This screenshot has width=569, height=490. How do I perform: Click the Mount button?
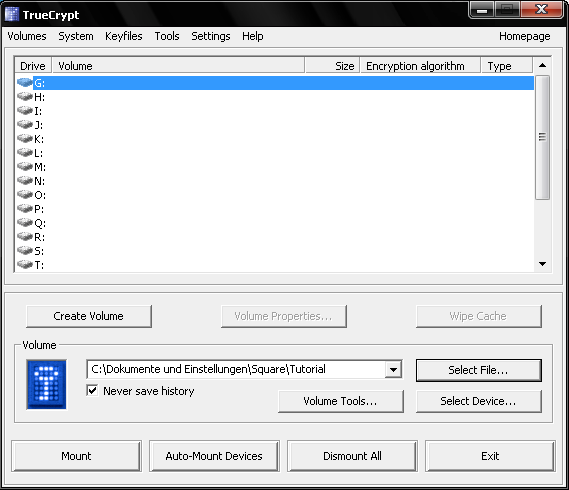76,456
